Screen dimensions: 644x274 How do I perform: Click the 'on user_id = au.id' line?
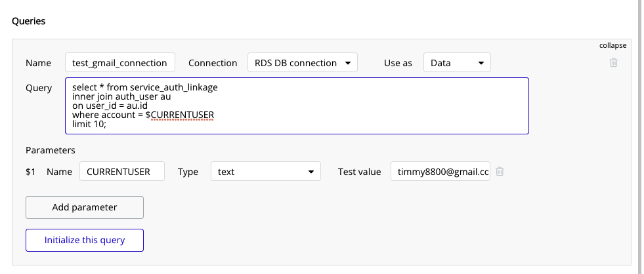pyautogui.click(x=110, y=106)
